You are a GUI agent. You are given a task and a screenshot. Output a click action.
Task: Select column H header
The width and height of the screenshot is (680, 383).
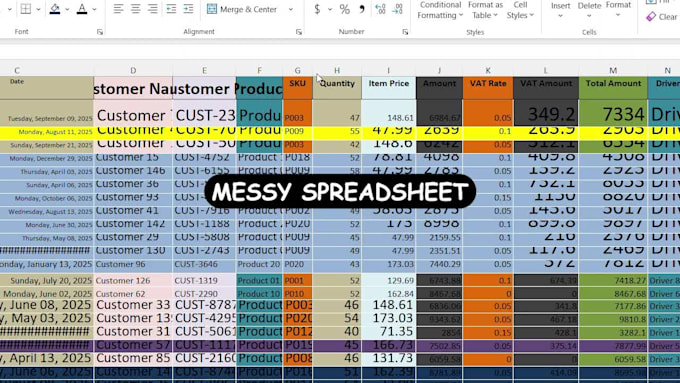[x=337, y=70]
